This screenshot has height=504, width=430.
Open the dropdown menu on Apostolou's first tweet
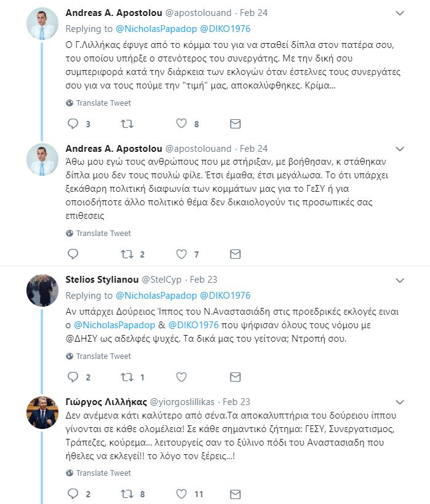(x=400, y=13)
